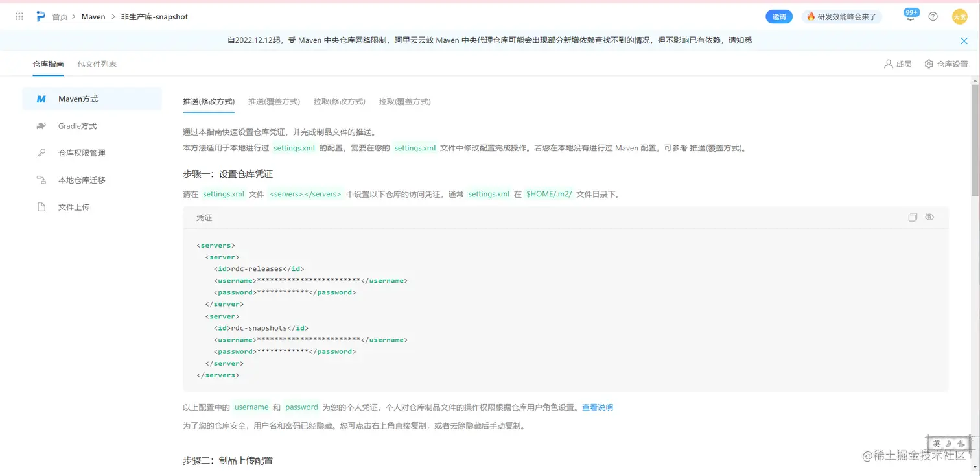Dismiss the Maven central repository notice

click(x=964, y=40)
